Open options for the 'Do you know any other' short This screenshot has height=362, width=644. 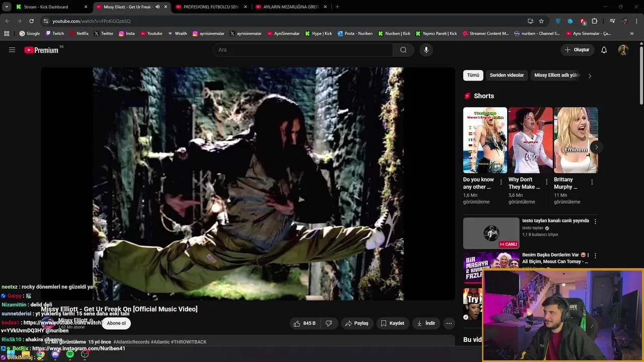[501, 183]
